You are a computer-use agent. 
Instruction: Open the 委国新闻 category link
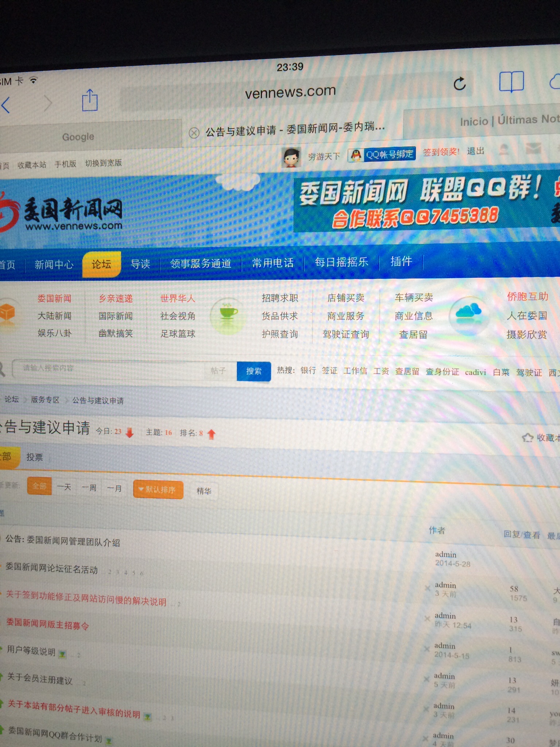[x=54, y=298]
